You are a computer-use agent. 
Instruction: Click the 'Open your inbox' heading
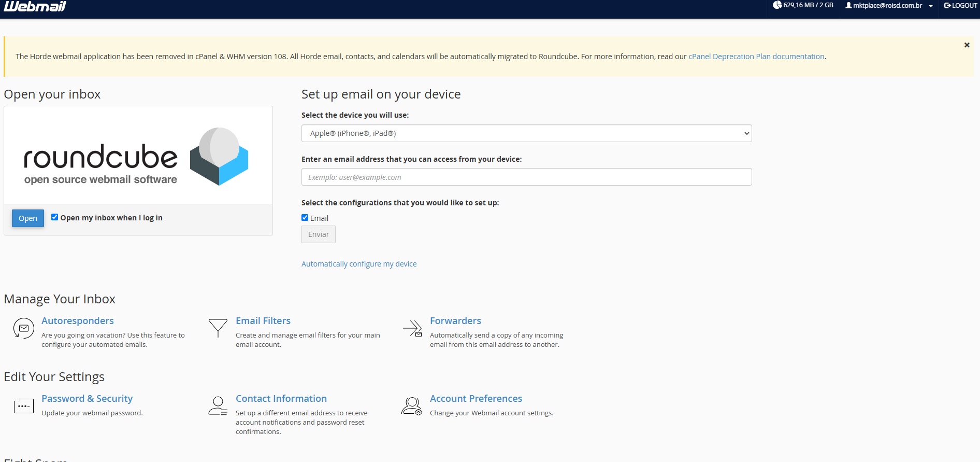(52, 94)
